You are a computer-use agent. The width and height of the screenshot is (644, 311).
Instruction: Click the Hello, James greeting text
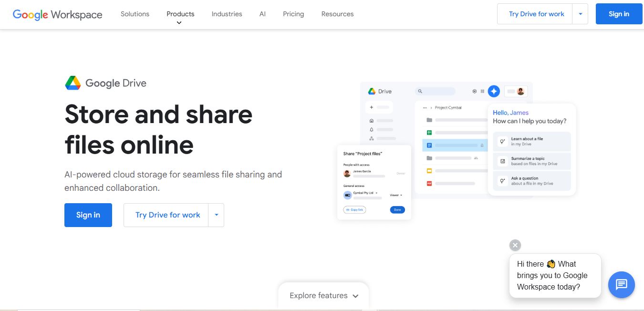point(510,113)
